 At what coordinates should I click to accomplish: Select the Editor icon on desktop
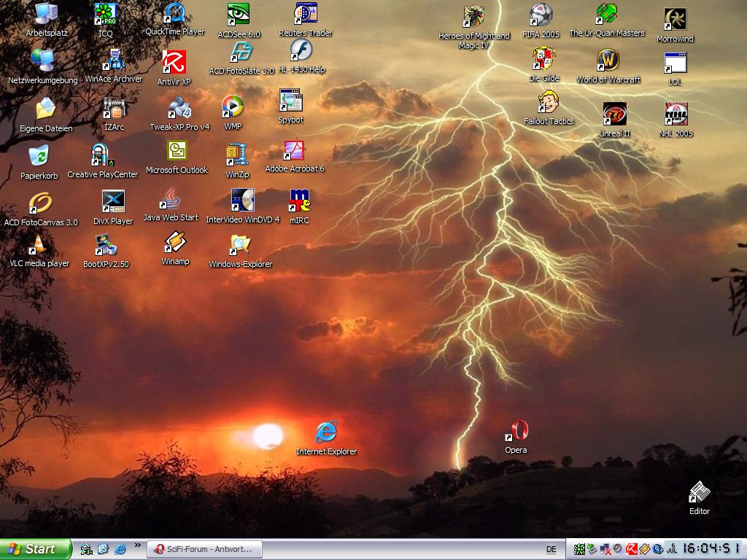tap(699, 493)
